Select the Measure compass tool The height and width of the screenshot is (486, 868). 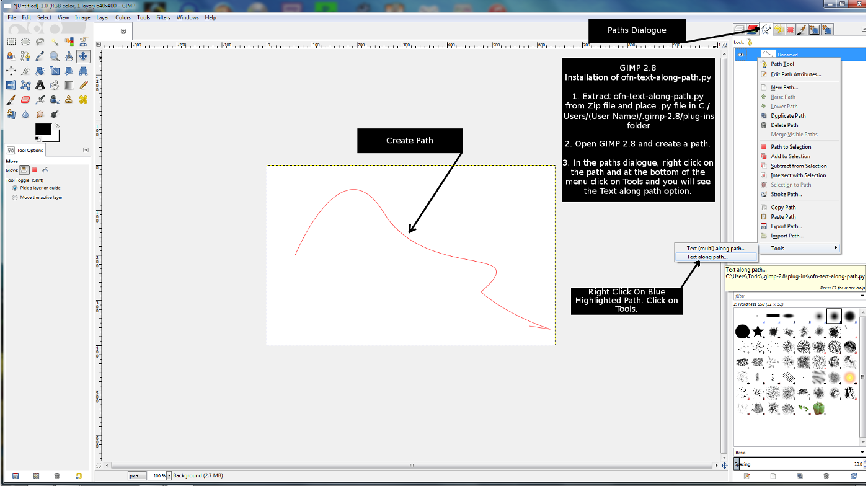(x=68, y=56)
